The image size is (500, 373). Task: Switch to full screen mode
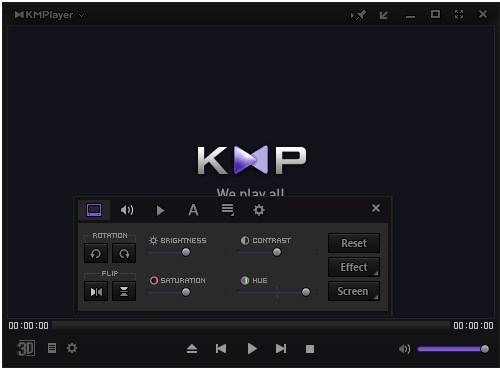click(459, 14)
